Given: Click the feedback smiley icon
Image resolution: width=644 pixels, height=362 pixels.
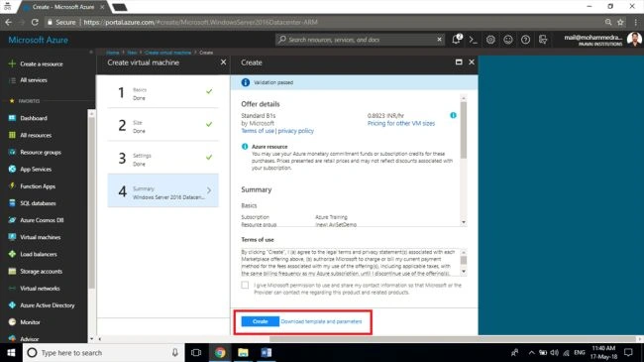Looking at the screenshot, I should [x=508, y=40].
